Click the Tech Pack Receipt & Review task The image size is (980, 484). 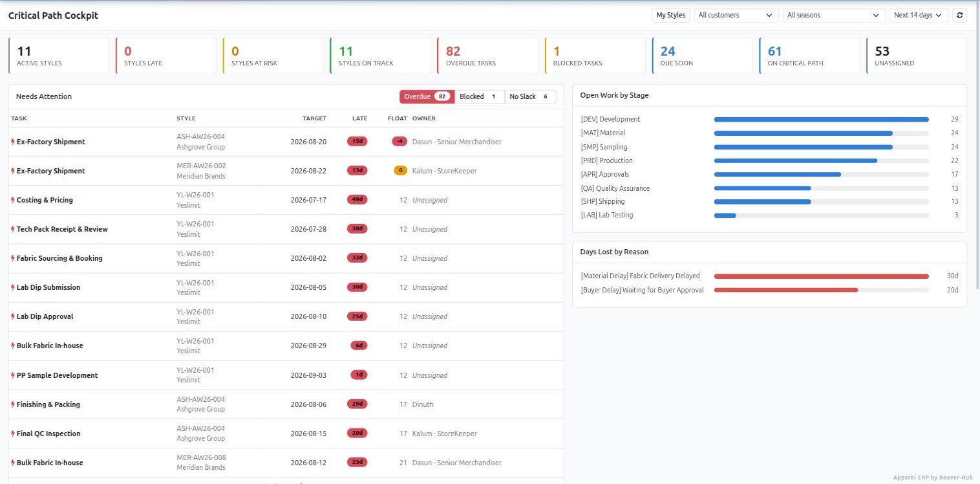(62, 229)
